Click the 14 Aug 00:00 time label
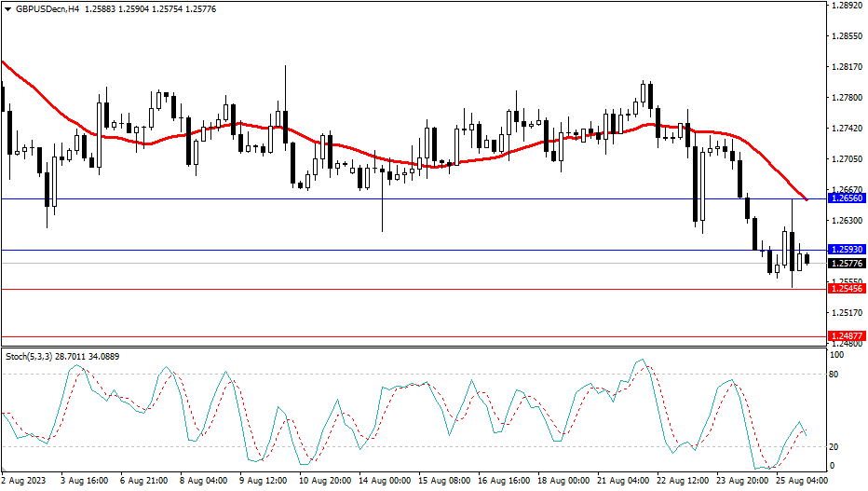 coord(386,481)
